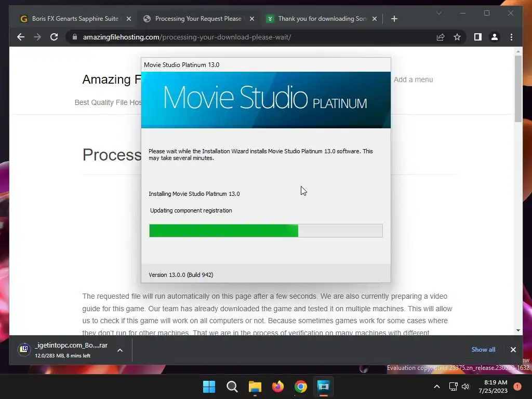
Task: Click the Movie Studio Platinum banner
Action: [x=265, y=100]
